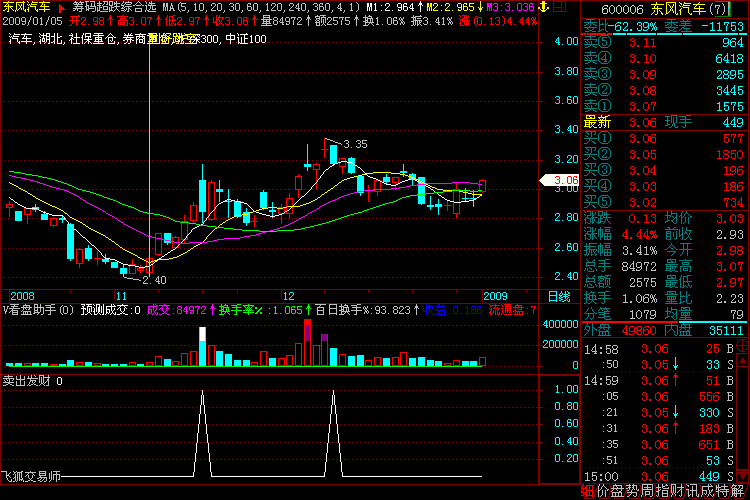The width and height of the screenshot is (750, 500).
Task: Click the 最新 3.06 latest price
Action: tap(643, 122)
